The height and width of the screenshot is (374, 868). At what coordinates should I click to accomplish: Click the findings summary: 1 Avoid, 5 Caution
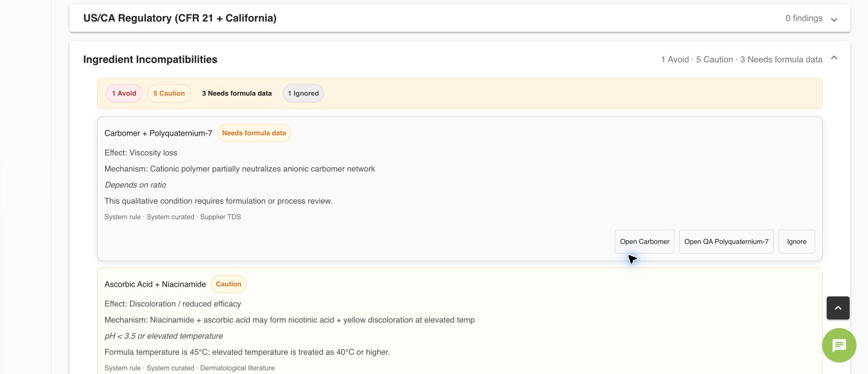(x=742, y=60)
